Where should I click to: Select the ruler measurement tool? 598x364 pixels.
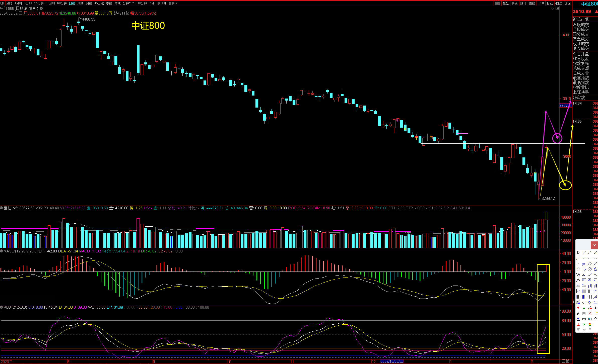(x=584, y=319)
